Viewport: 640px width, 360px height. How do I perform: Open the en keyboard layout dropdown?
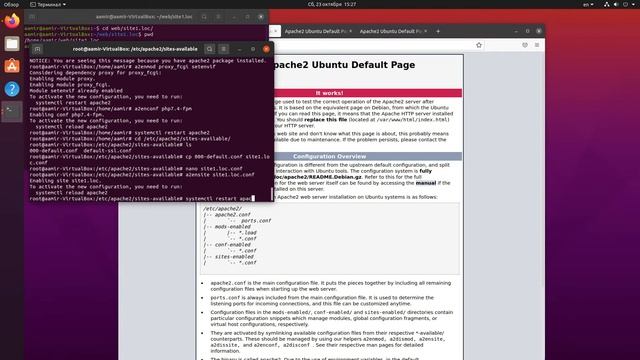coord(588,4)
